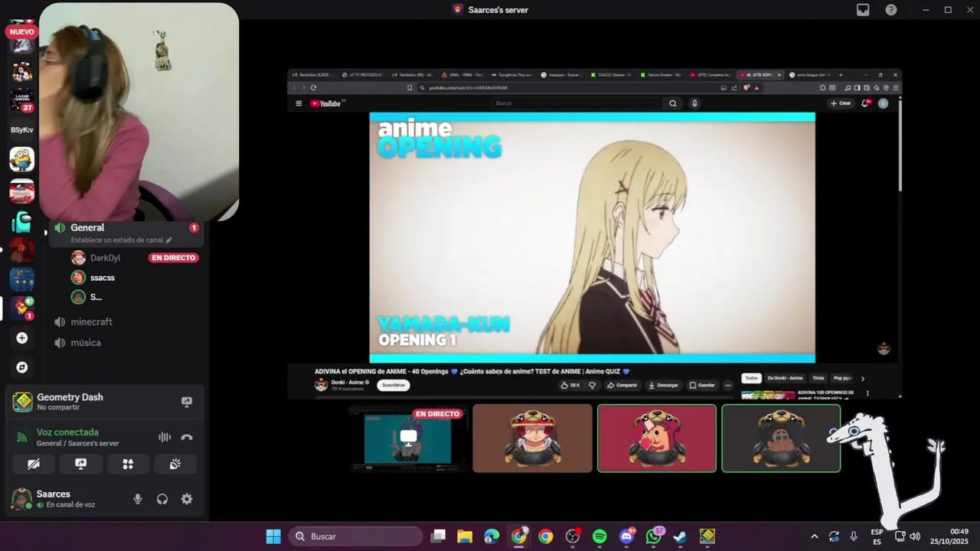
Task: Share Geometry Dash screen icon
Action: (187, 402)
